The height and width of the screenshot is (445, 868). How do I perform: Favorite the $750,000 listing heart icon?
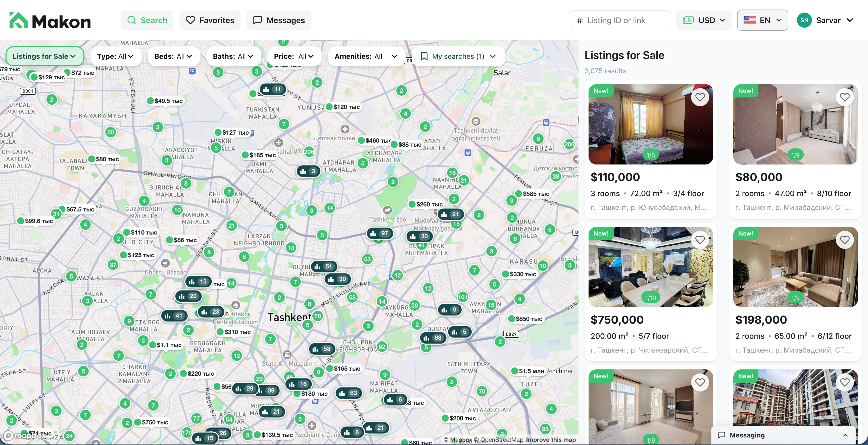[x=700, y=240]
